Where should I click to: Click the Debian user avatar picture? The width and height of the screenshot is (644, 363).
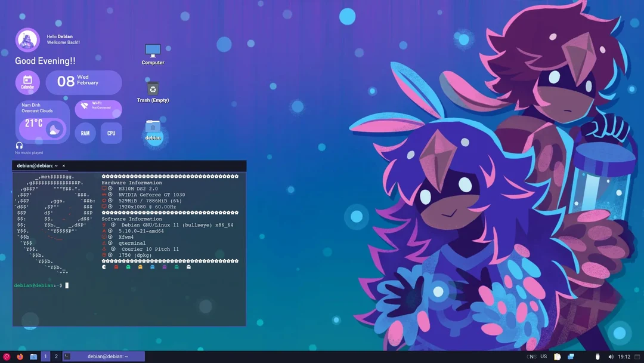(27, 39)
